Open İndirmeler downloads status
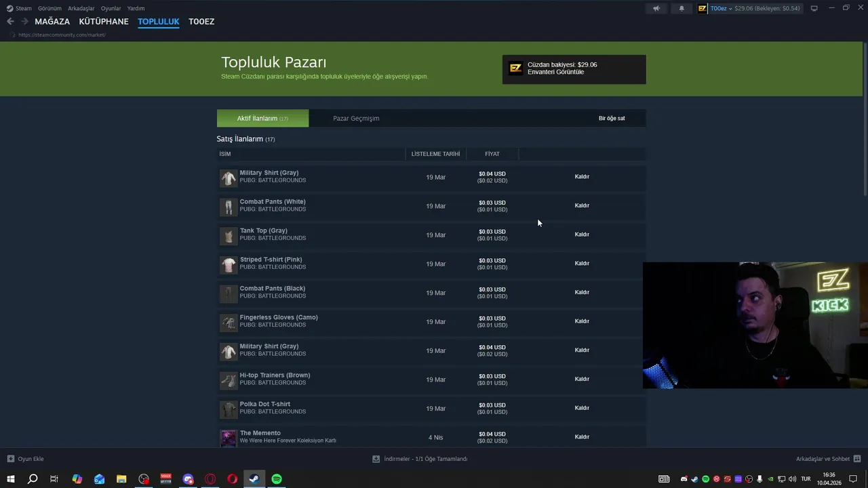The width and height of the screenshot is (868, 488). [x=420, y=459]
